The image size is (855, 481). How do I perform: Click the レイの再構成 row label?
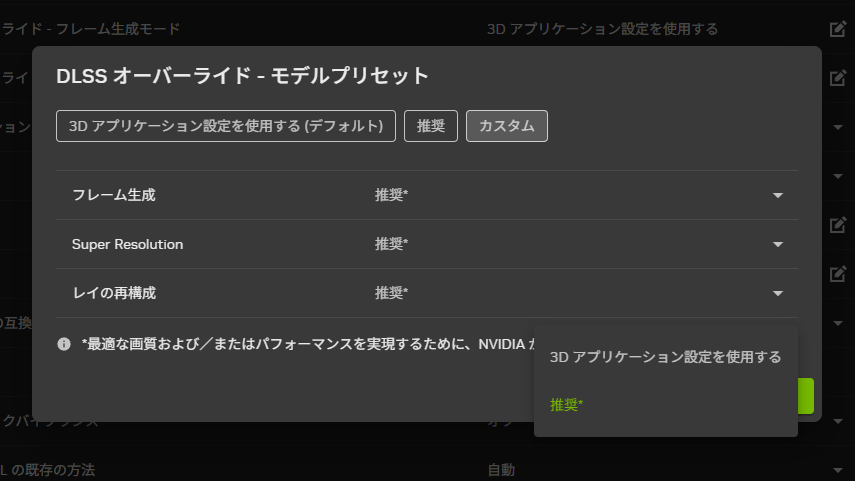(x=114, y=293)
